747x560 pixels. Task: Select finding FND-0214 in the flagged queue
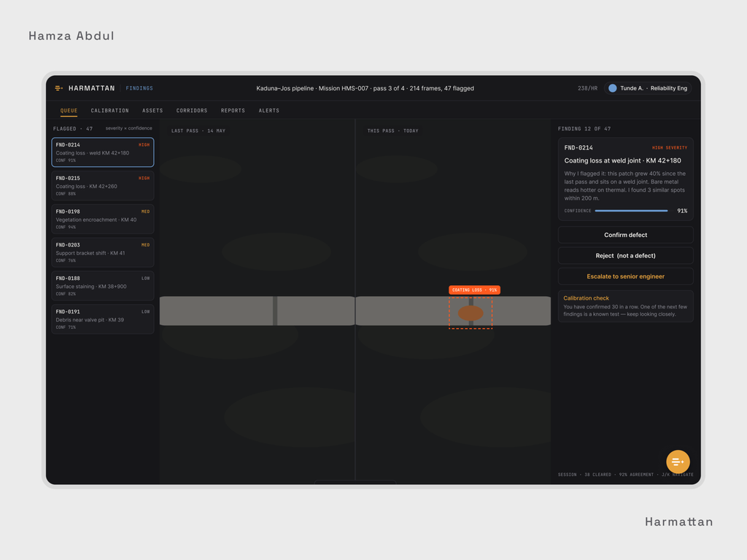102,152
